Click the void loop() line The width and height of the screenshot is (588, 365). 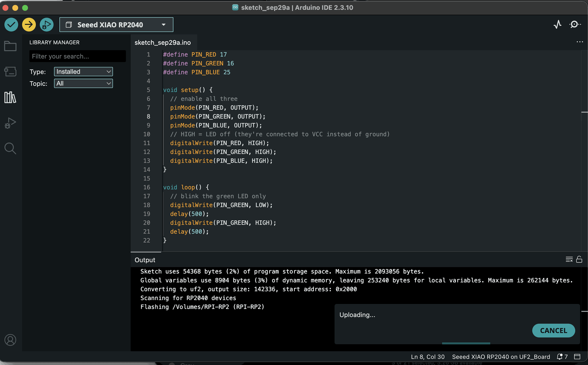pyautogui.click(x=186, y=187)
